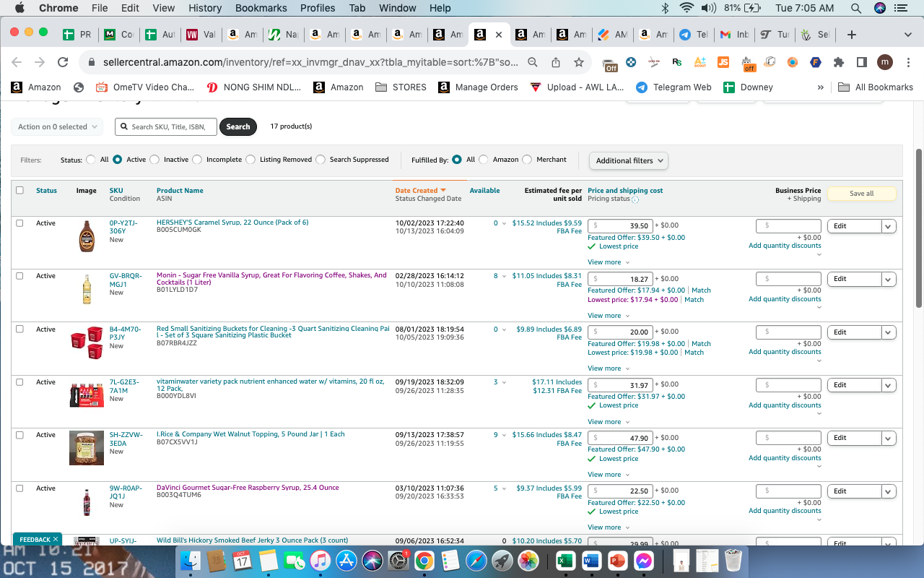Open the Chrome extensions puzzle icon
This screenshot has width=924, height=578.
point(838,62)
